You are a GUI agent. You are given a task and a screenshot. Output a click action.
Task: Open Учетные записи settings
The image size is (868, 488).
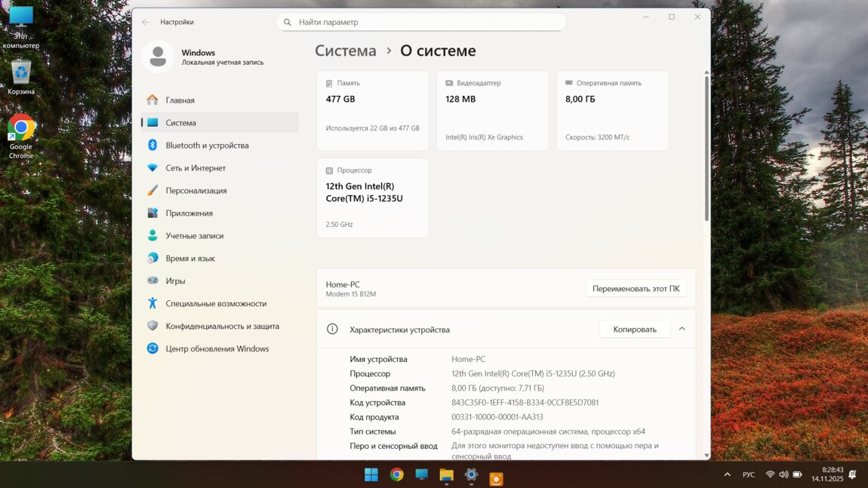(194, 236)
